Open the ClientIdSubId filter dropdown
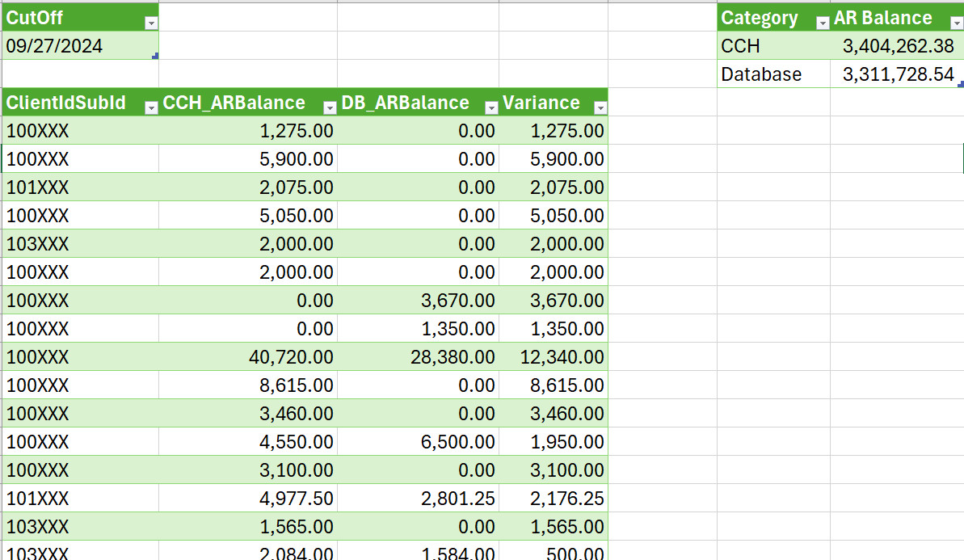The height and width of the screenshot is (560, 964). (x=150, y=108)
